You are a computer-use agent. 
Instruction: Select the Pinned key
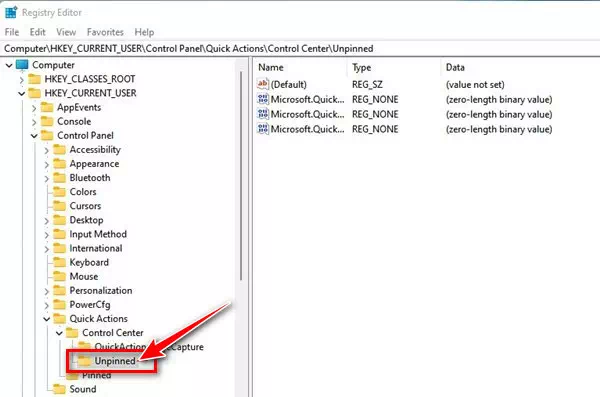(x=96, y=375)
